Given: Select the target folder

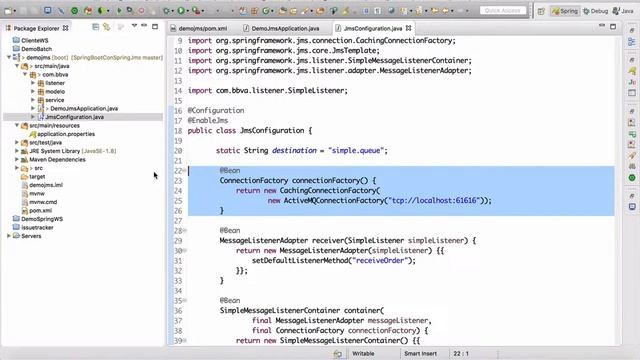Looking at the screenshot, I should pyautogui.click(x=37, y=177).
